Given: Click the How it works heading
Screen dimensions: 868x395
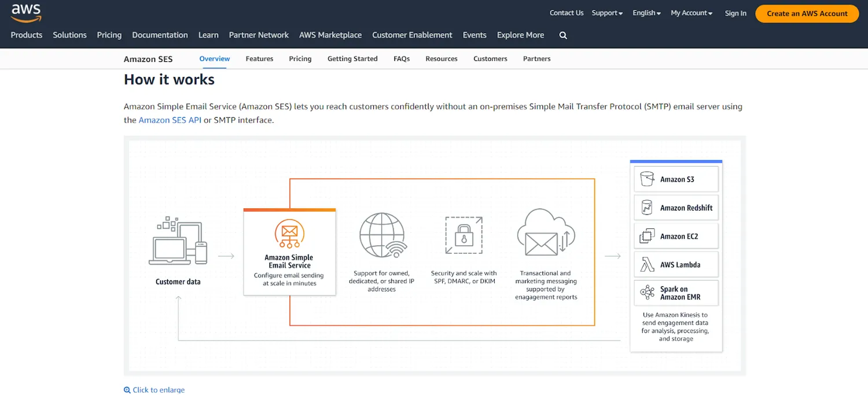Looking at the screenshot, I should [x=169, y=79].
